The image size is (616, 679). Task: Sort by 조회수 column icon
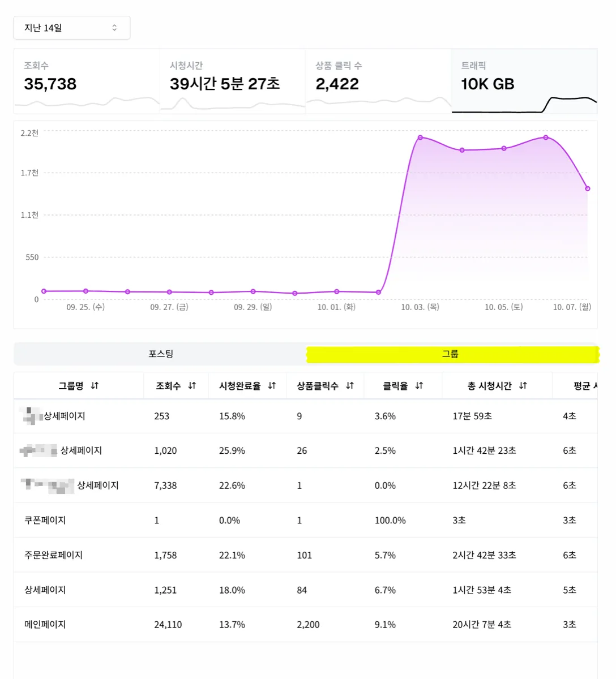point(192,386)
